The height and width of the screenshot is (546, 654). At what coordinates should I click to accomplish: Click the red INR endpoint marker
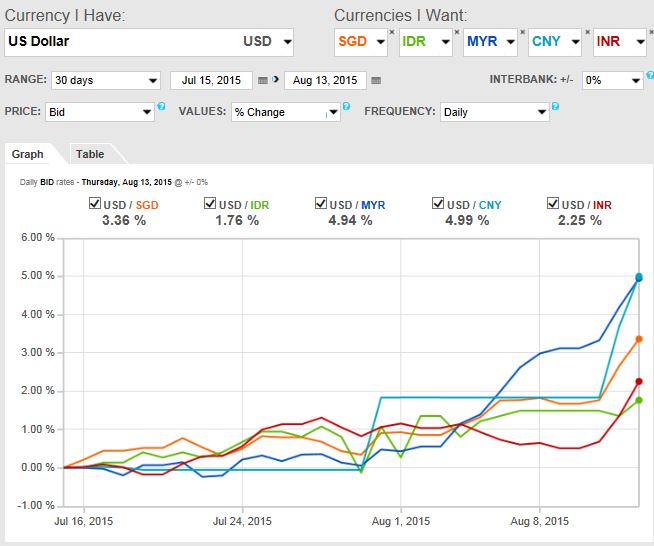pyautogui.click(x=639, y=382)
